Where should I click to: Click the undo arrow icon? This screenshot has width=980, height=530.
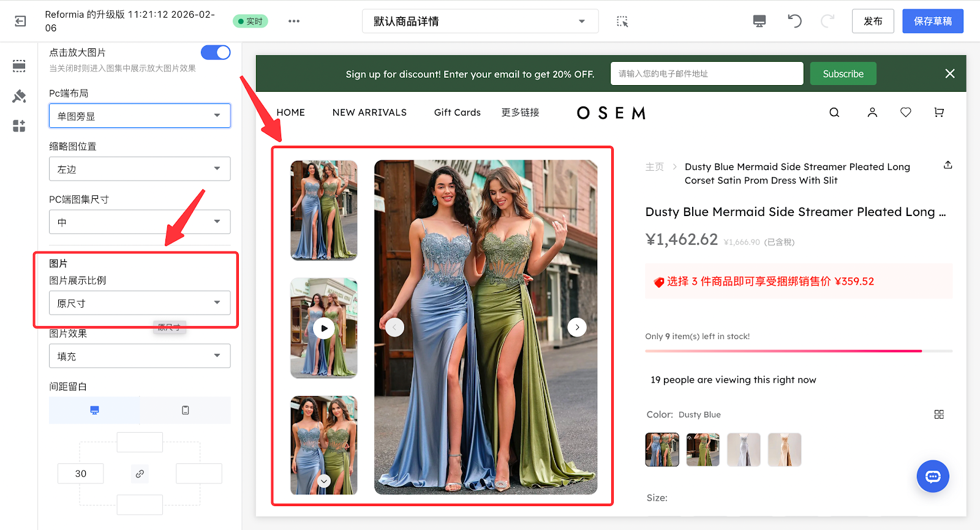(x=794, y=21)
